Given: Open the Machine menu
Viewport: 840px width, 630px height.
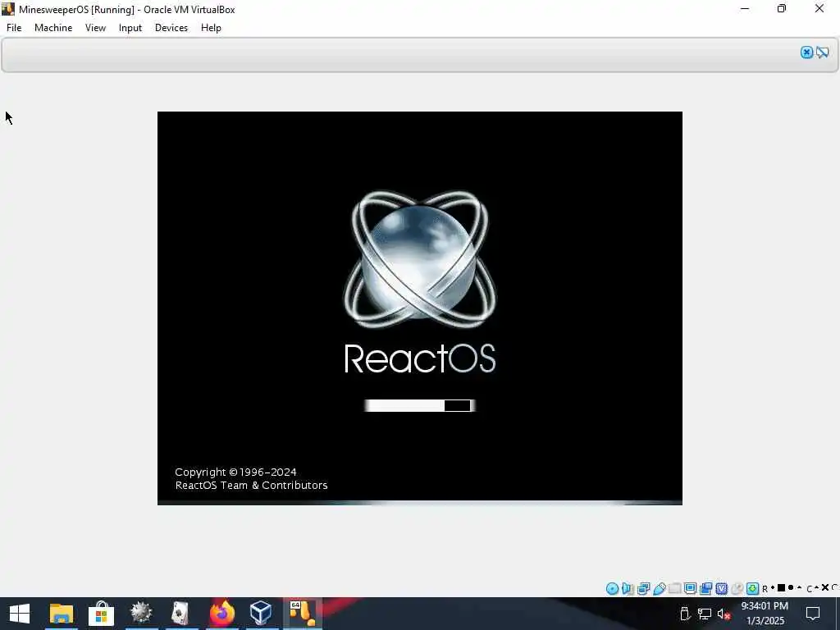Looking at the screenshot, I should [x=53, y=28].
